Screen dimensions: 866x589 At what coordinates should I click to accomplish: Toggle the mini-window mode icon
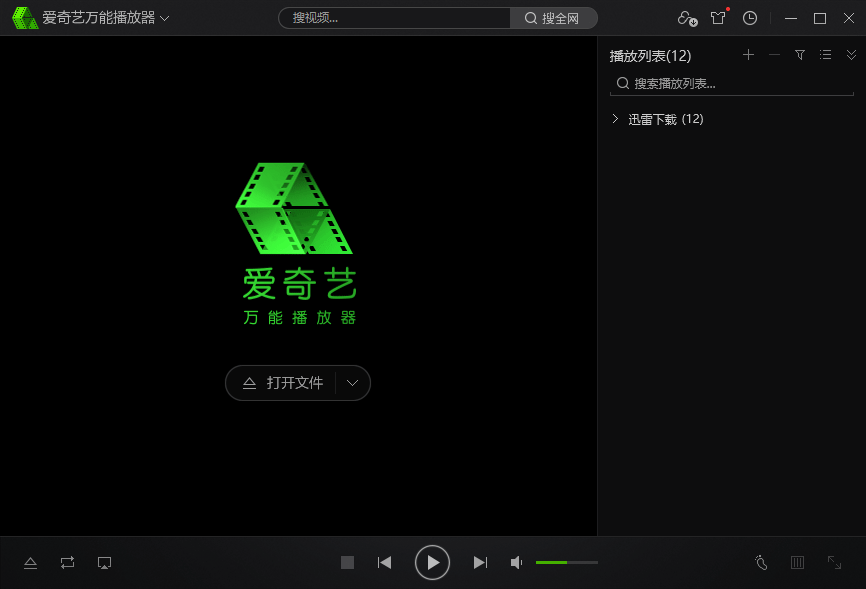coord(104,562)
